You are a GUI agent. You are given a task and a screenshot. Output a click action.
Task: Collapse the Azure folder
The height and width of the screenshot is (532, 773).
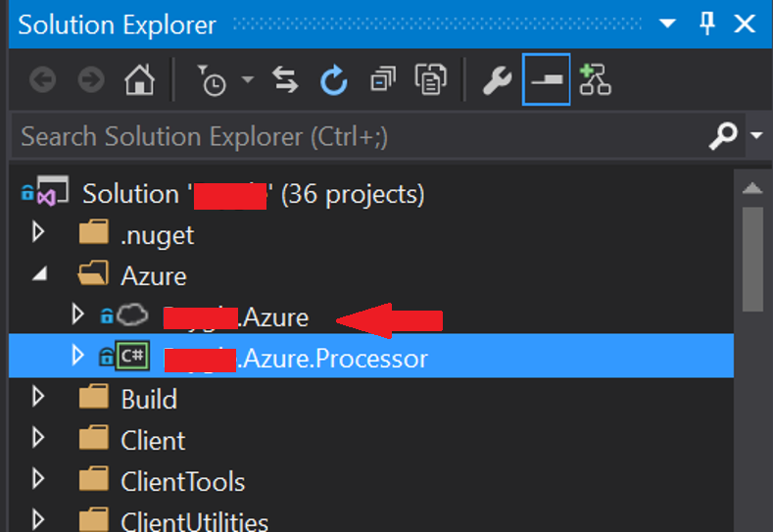coord(38,275)
